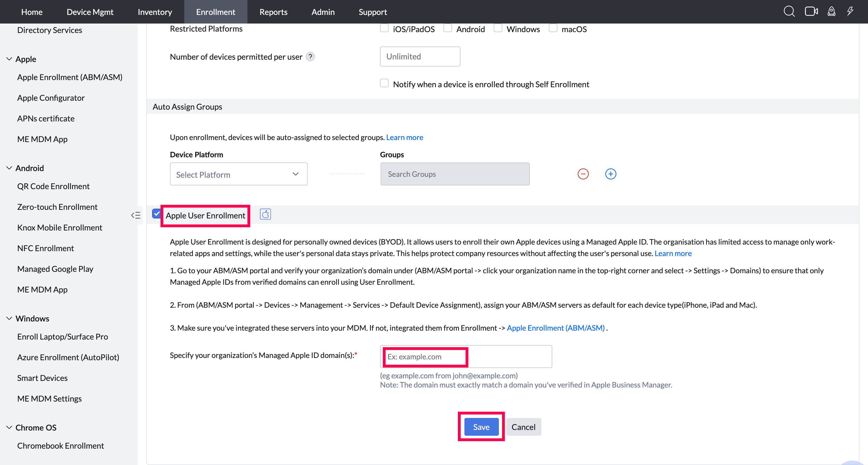868x465 pixels.
Task: Open ME MDM Settings
Action: pyautogui.click(x=50, y=399)
